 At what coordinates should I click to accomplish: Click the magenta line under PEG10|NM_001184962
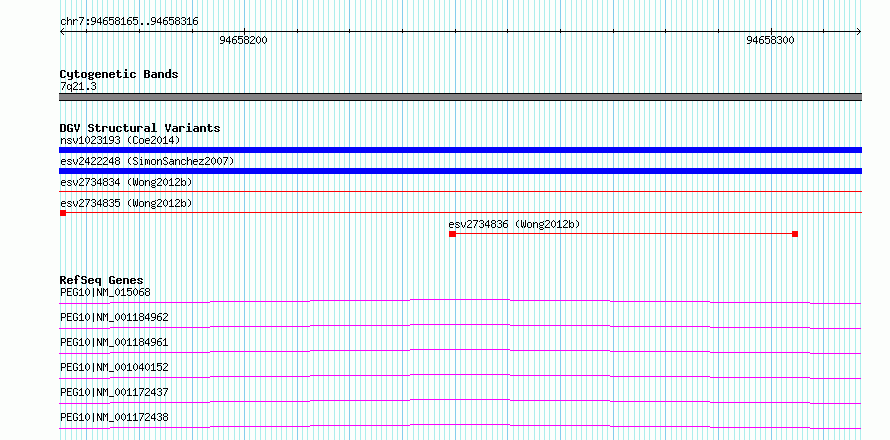460,326
